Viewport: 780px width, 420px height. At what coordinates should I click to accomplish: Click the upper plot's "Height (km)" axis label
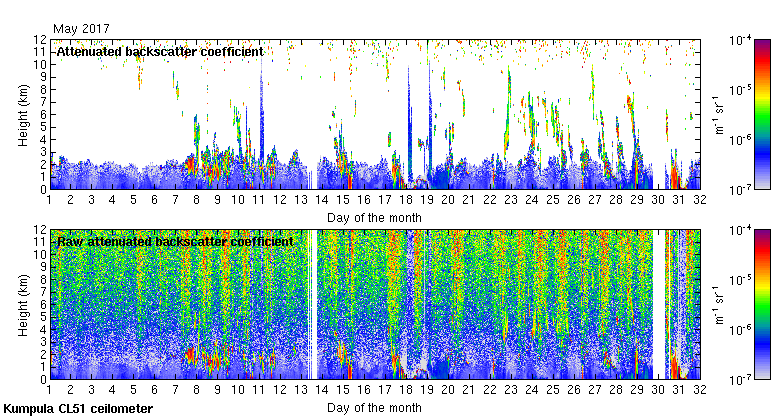[x=23, y=115]
